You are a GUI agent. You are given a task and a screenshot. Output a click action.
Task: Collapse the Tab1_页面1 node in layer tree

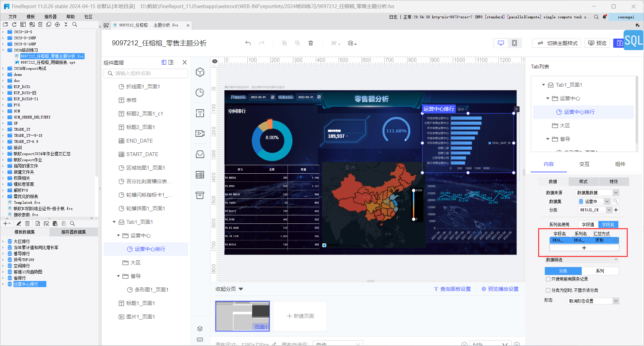point(114,222)
